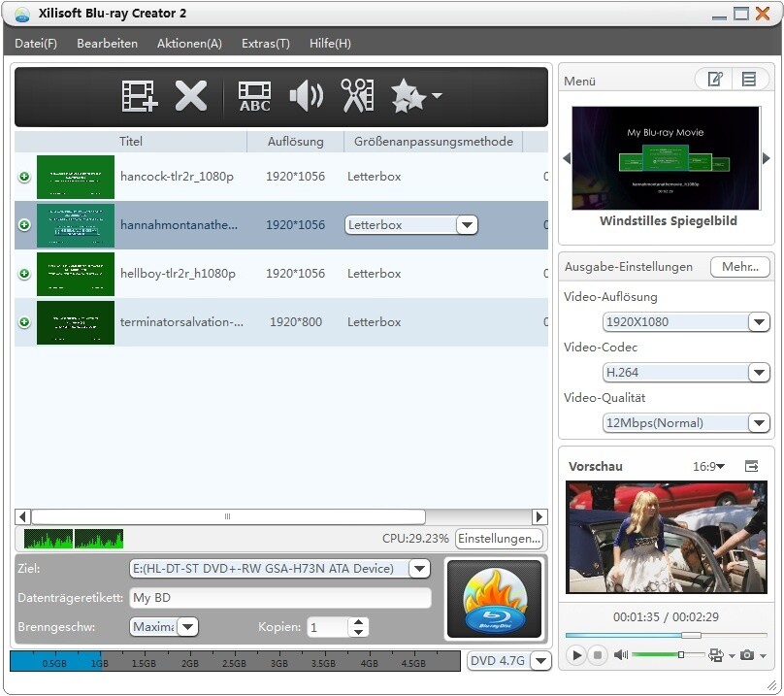Screen dimensions: 784x696
Task: Click the Größenanpassungsmethode column header
Action: pyautogui.click(x=434, y=142)
